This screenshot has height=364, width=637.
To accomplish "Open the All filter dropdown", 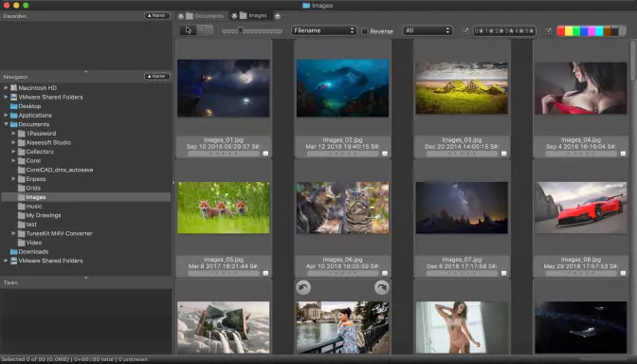I will point(427,30).
